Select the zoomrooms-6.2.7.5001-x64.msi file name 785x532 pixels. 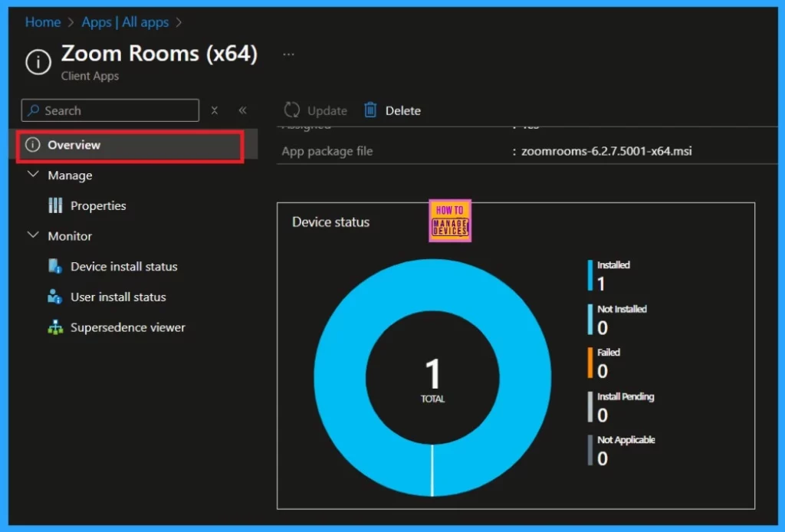607,151
